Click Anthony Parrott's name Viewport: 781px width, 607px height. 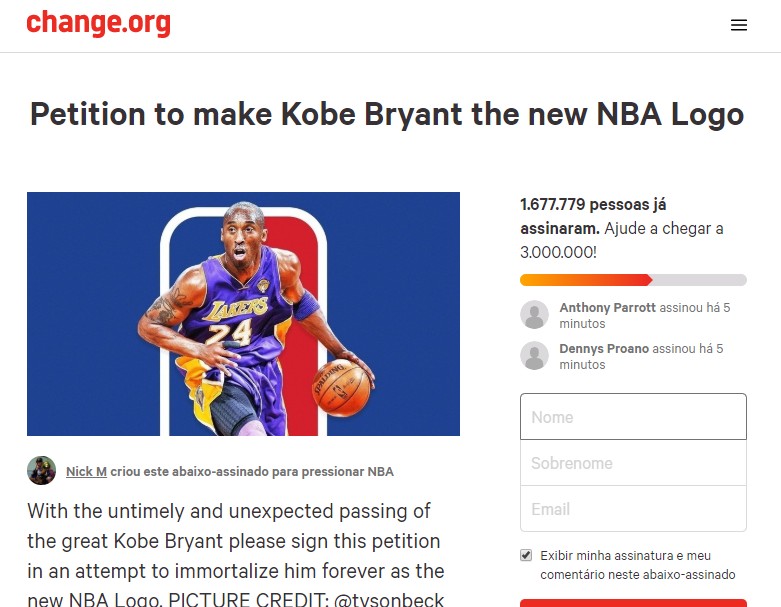(607, 308)
